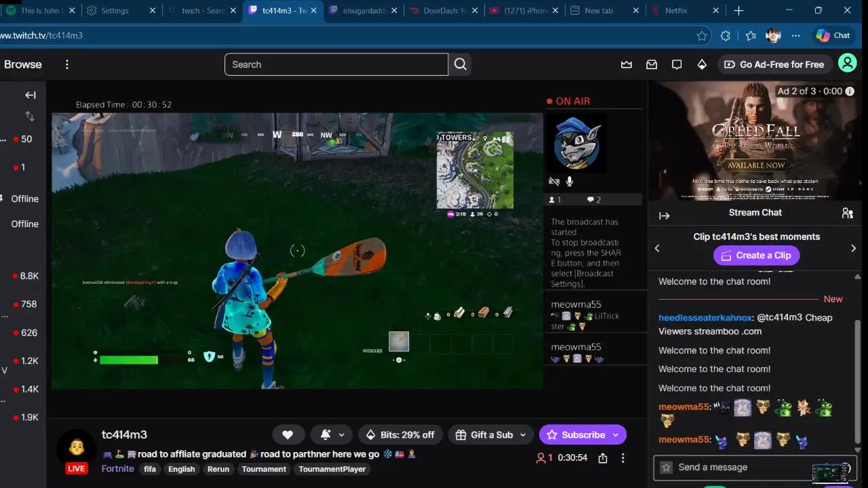The width and height of the screenshot is (868, 488).
Task: Collapse the left channels sidebar
Action: pyautogui.click(x=30, y=96)
